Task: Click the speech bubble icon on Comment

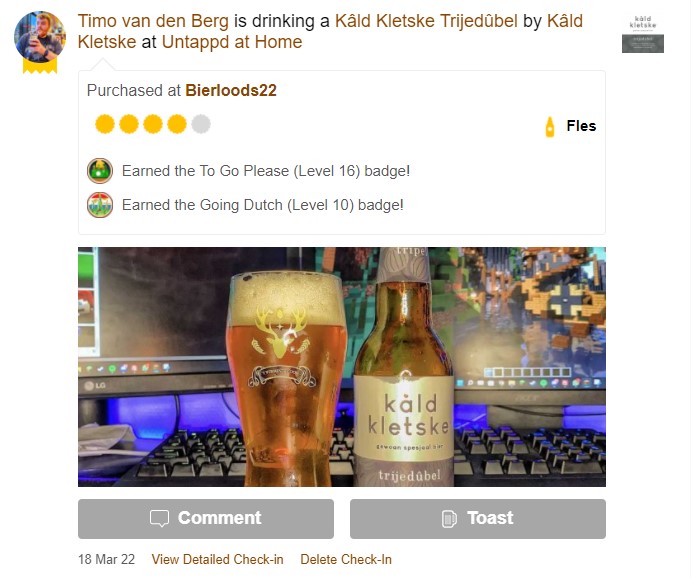Action: (159, 519)
